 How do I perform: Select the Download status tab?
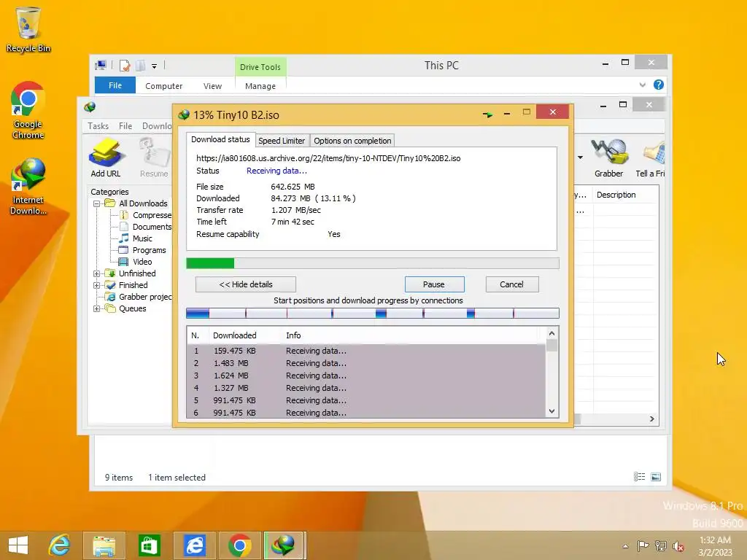tap(220, 139)
